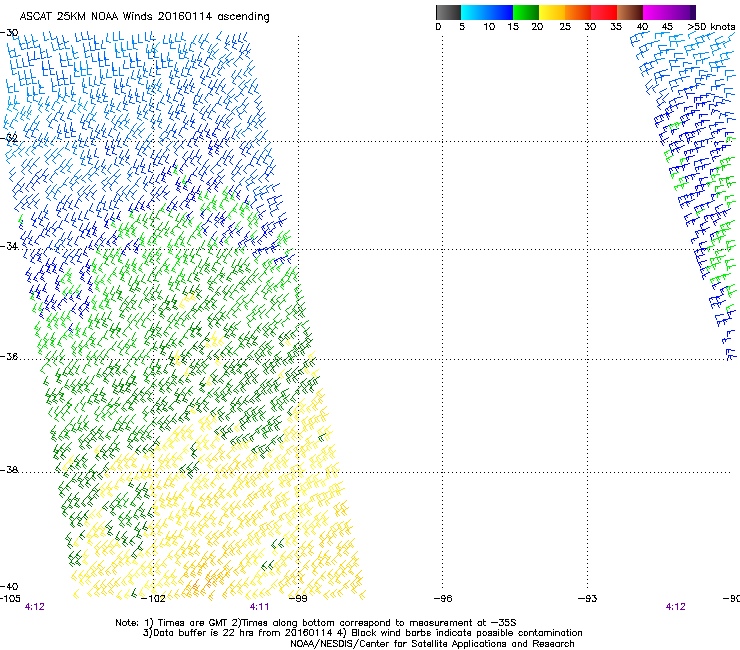Viewport: 740px width, 650px height.
Task: Click the yellow 20-25 knots legend segment
Action: 552,12
